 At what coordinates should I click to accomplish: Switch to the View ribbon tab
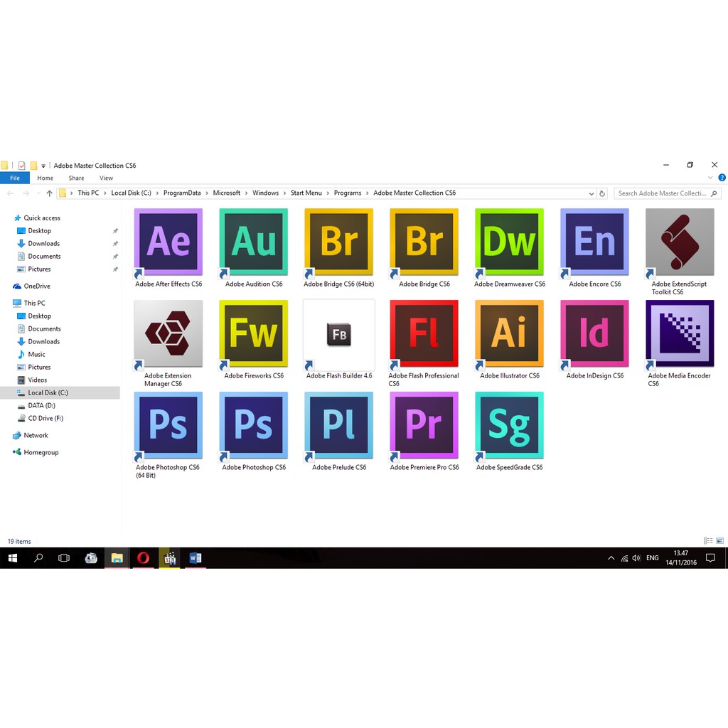pyautogui.click(x=106, y=178)
